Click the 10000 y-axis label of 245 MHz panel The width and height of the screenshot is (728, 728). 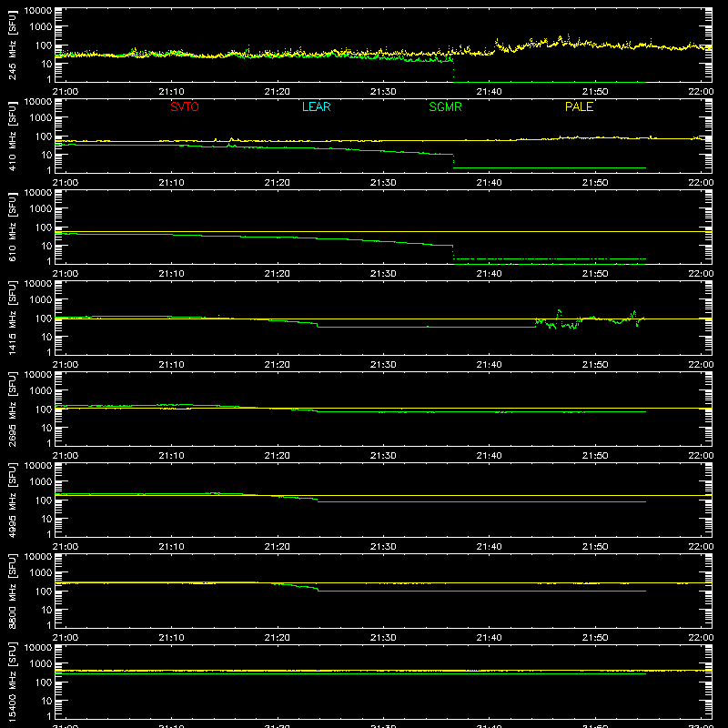click(38, 11)
